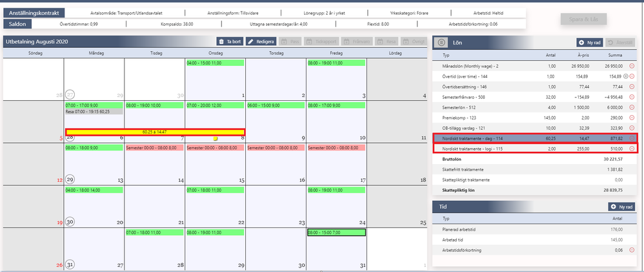Select shift 06:00 - 15:00 9,00 on day 9

pos(276,105)
